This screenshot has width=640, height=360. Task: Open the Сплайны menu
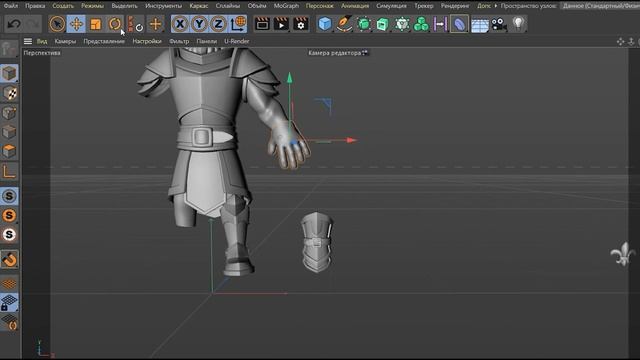pyautogui.click(x=228, y=6)
